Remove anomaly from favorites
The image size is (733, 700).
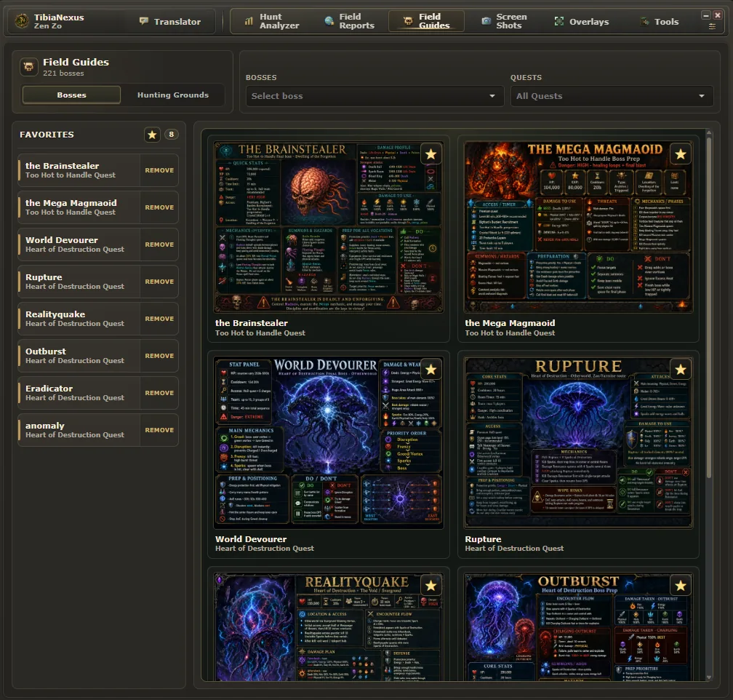coord(159,430)
